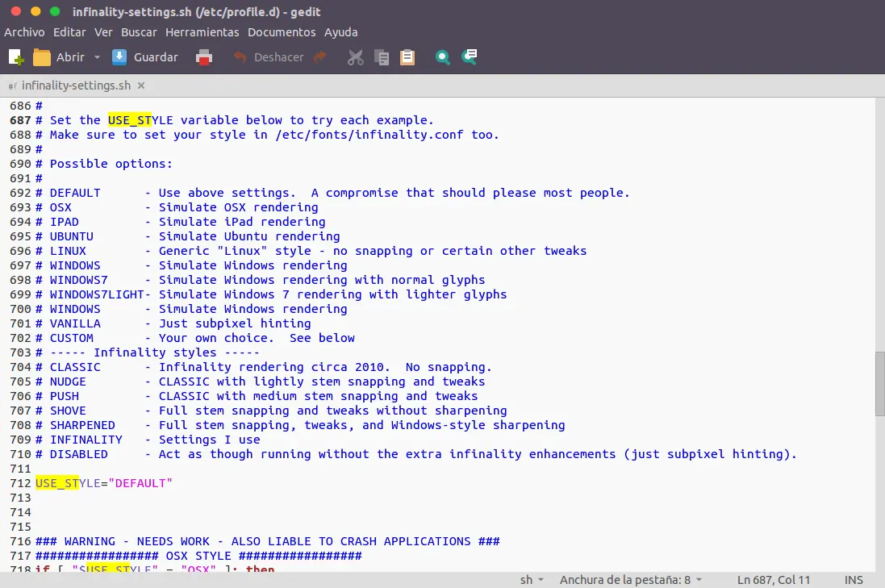This screenshot has width=885, height=588.
Task: Click the print icon
Action: click(x=204, y=57)
